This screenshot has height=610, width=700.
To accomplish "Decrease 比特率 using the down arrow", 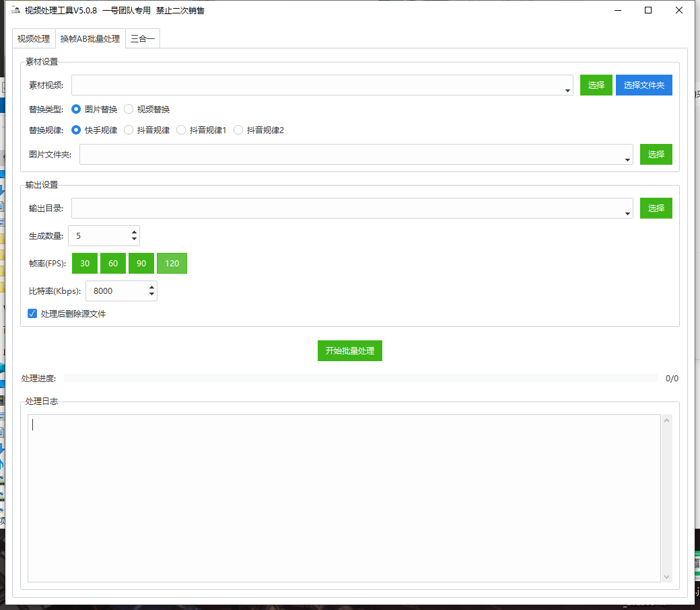I will 151,295.
